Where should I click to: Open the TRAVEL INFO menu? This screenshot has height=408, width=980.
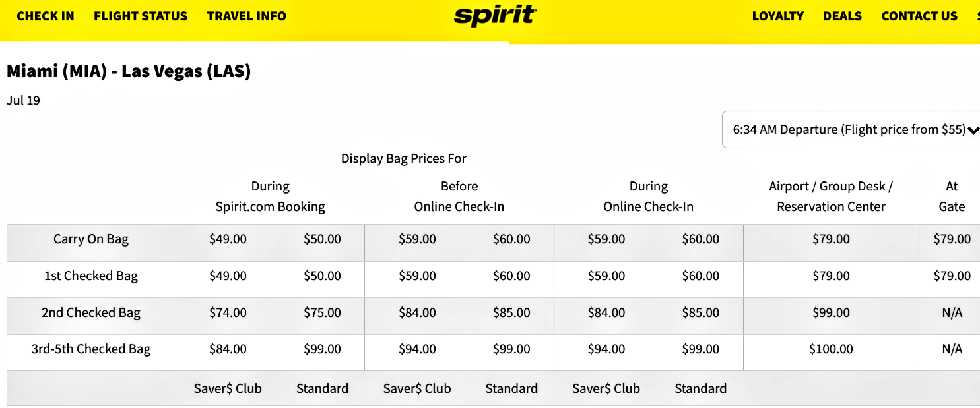point(247,16)
